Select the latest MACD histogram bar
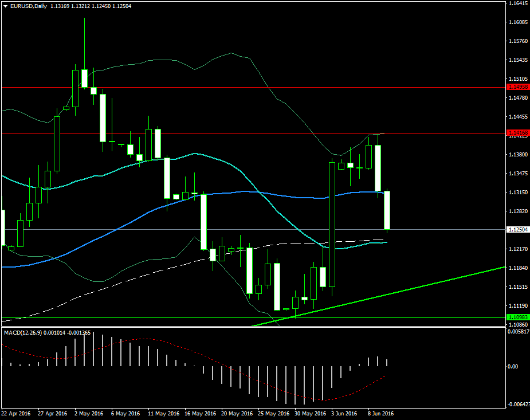The height and width of the screenshot is (420, 530). coord(387,363)
